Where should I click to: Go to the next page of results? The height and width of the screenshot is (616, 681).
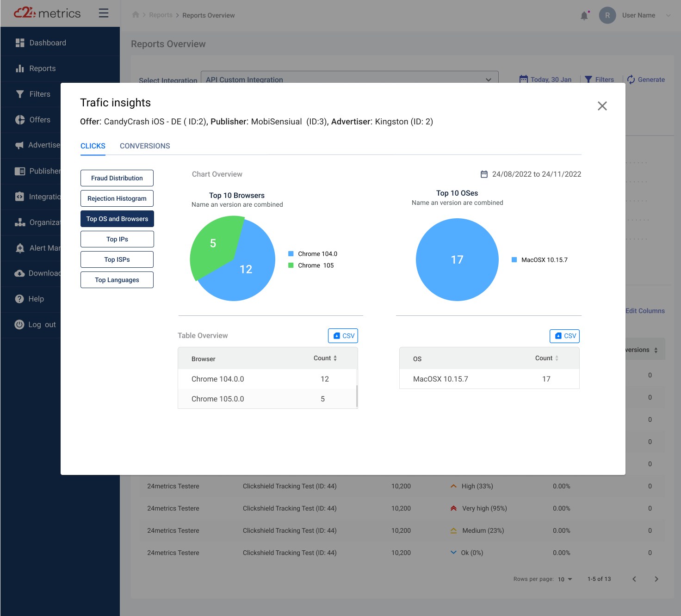(x=656, y=579)
